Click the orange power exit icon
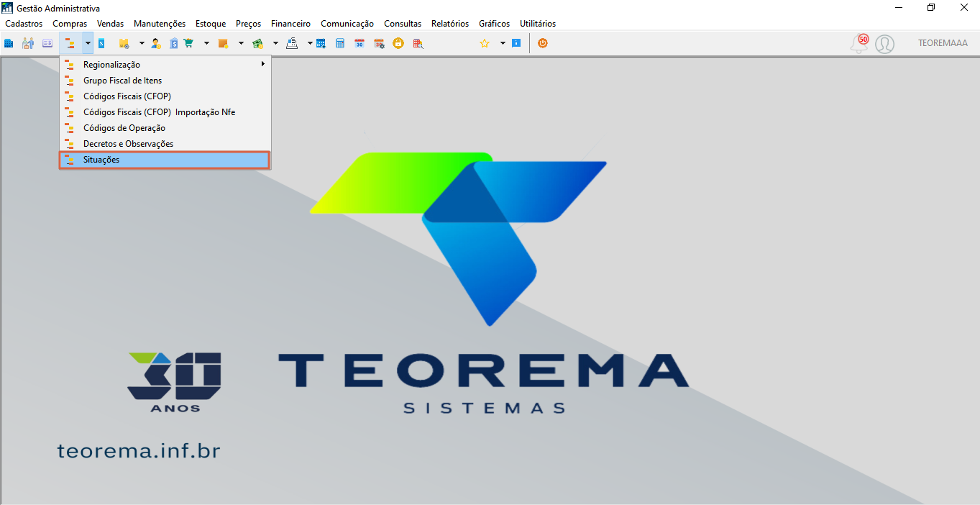Viewport: 980px width, 505px height. point(543,43)
